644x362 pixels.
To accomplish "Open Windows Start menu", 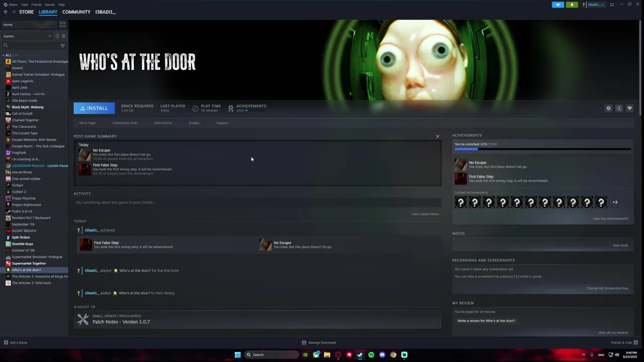I will 237,354.
